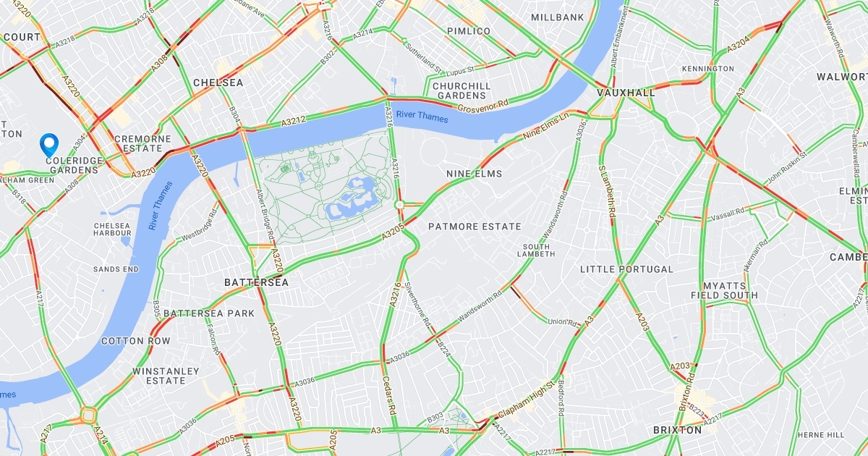Screen dimensions: 868x456
Task: Select the Kennington place label
Action: [x=707, y=69]
